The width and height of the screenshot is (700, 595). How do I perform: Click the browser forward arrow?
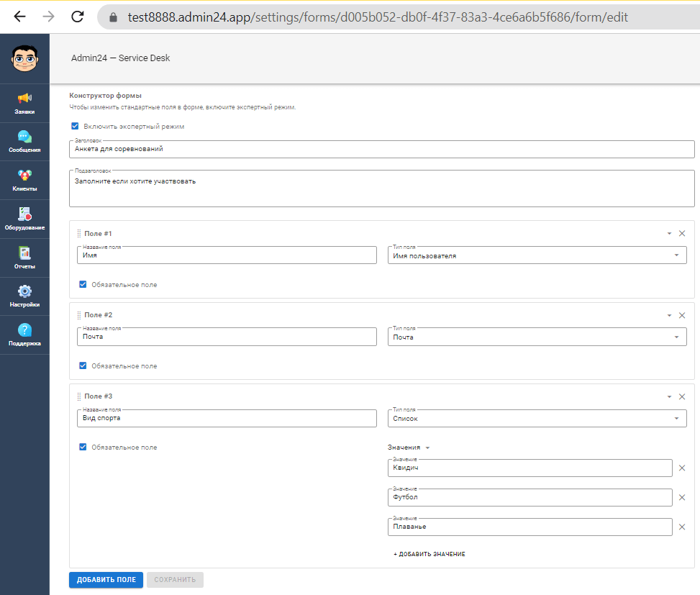click(49, 17)
